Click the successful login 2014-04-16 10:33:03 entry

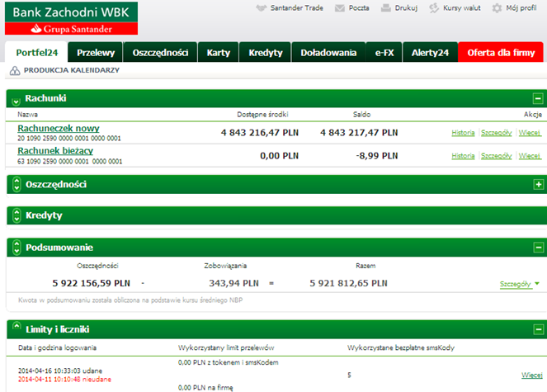(60, 371)
